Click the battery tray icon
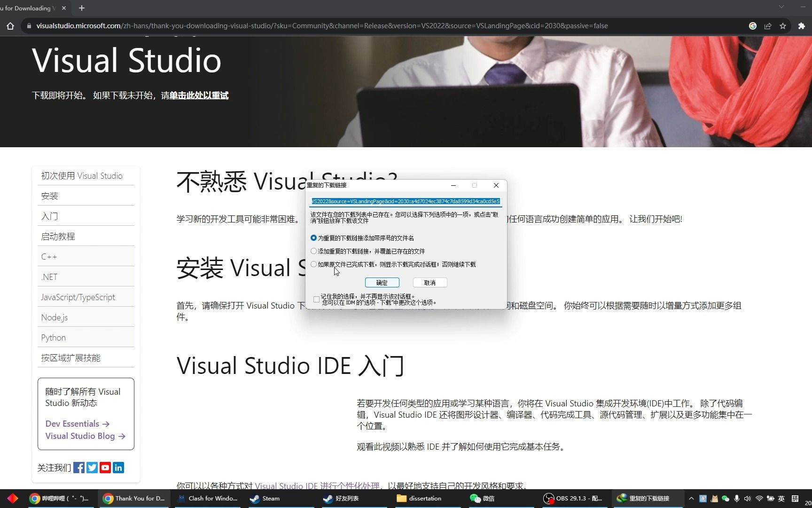The width and height of the screenshot is (812, 508). (x=771, y=499)
